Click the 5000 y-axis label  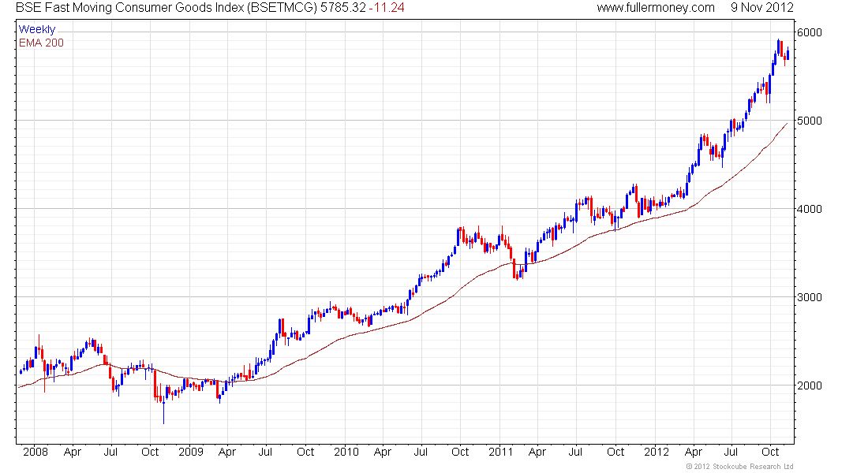coord(810,121)
